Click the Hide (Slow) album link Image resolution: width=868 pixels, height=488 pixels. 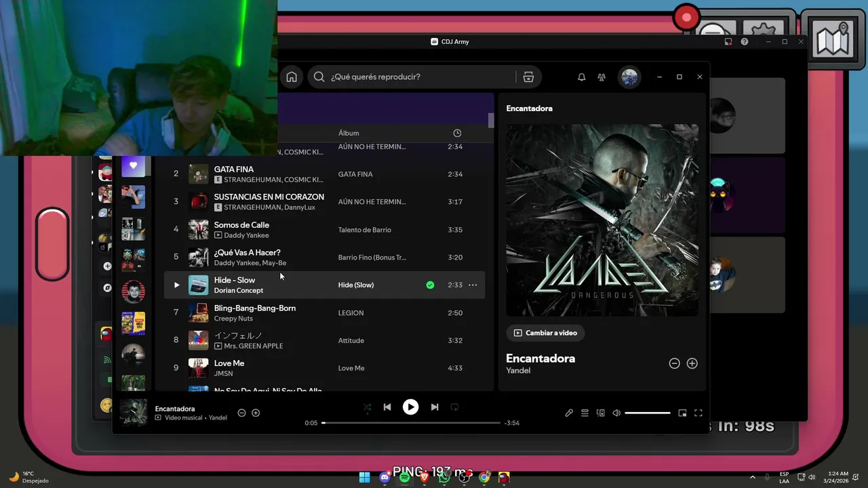[356, 285]
